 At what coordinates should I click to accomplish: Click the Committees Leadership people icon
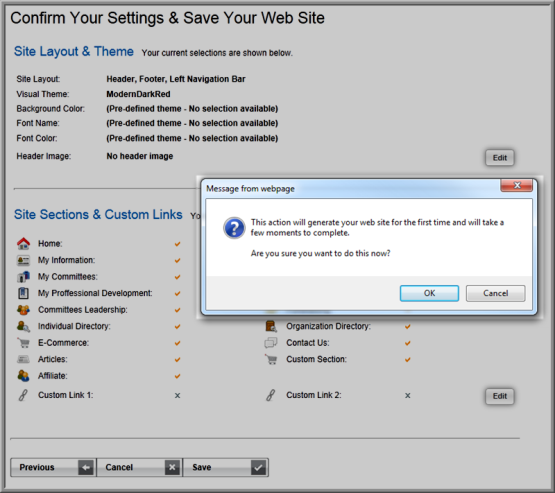coord(23,310)
